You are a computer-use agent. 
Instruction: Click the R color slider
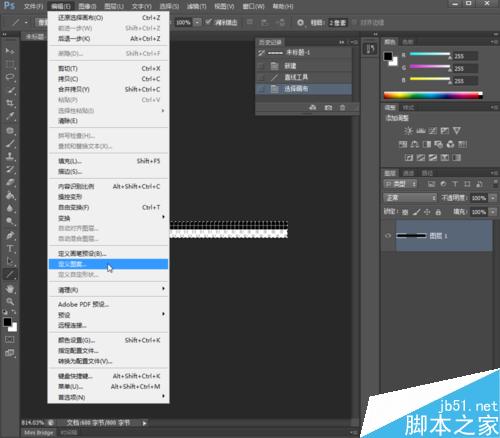tap(430, 54)
